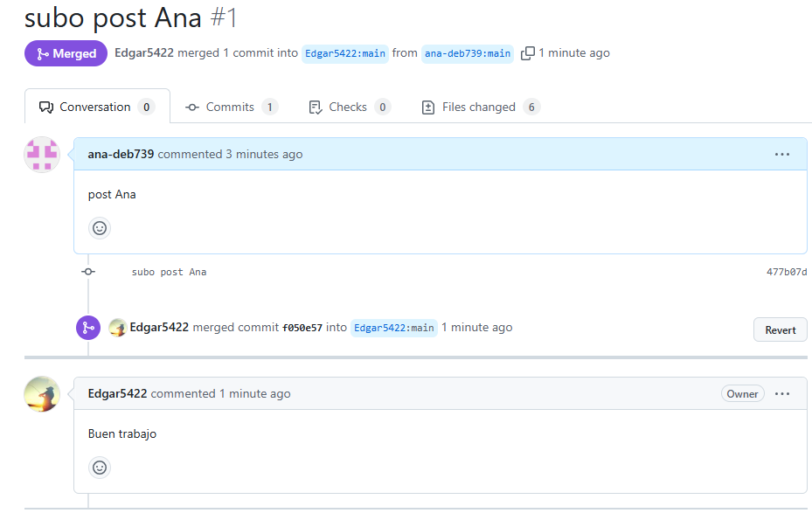Click the purple Merged status badge
The width and height of the screenshot is (812, 520).
coord(66,53)
